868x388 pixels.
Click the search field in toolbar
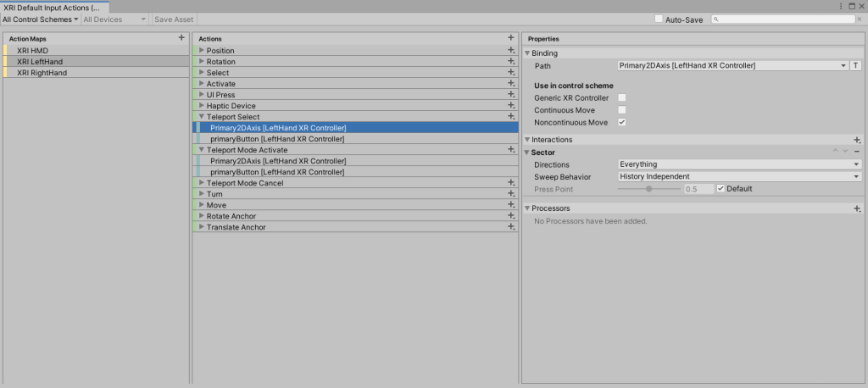click(x=784, y=19)
